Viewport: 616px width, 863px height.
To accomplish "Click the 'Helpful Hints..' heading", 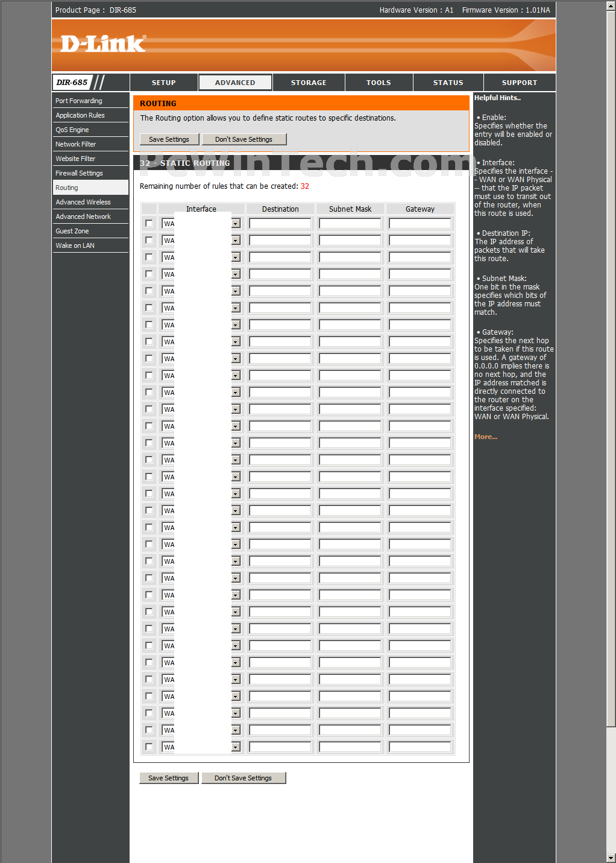I will tap(498, 98).
